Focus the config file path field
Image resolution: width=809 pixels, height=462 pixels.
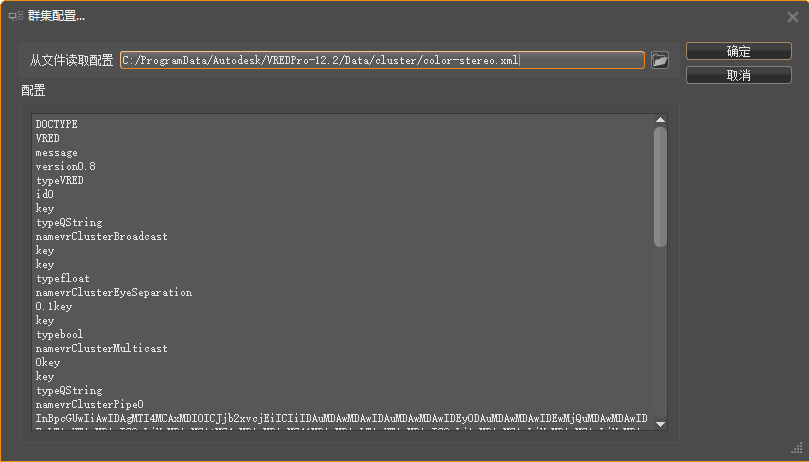pos(382,60)
